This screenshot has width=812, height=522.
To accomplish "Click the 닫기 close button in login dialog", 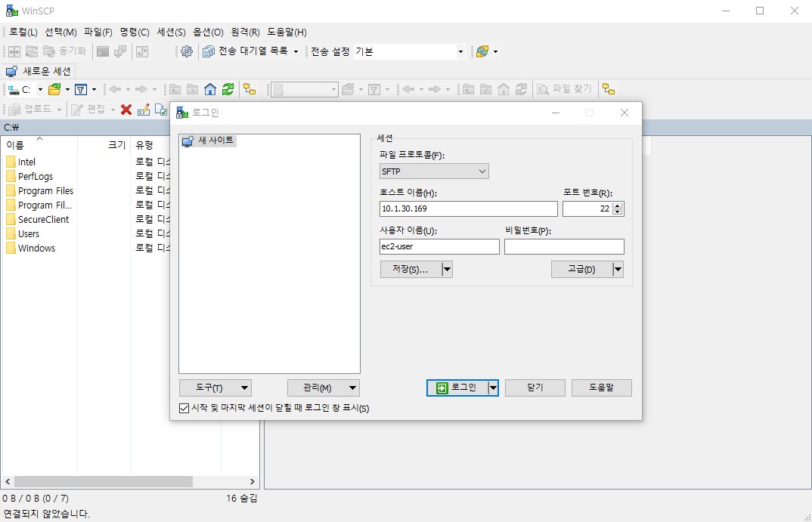I will (x=535, y=388).
